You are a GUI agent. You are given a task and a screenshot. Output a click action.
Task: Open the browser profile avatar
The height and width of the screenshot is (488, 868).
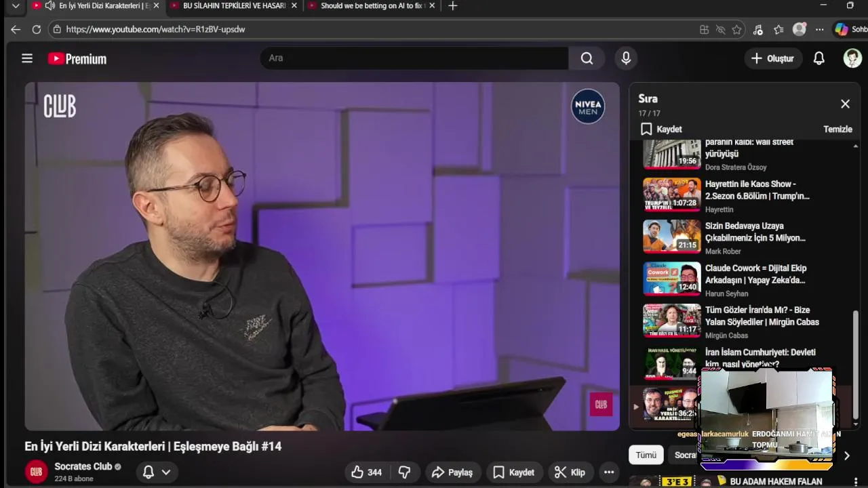coord(800,30)
